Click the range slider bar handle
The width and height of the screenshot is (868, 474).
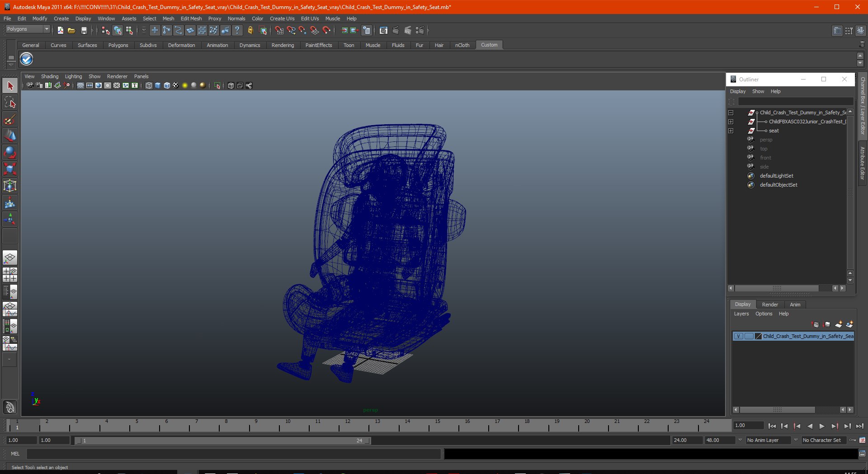(223, 441)
